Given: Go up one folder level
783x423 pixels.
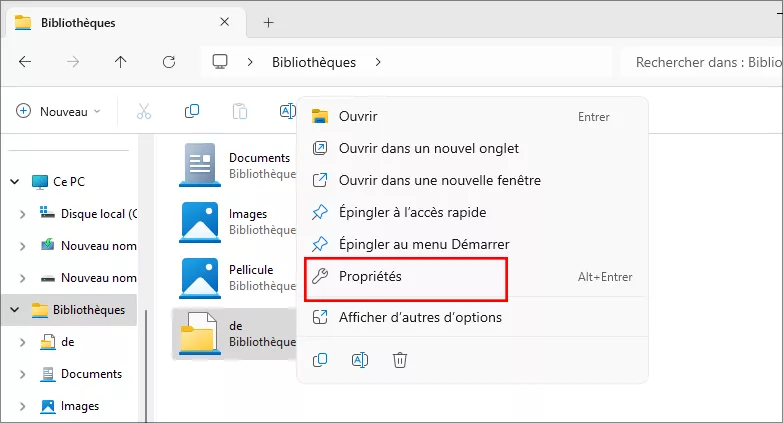Looking at the screenshot, I should point(120,62).
